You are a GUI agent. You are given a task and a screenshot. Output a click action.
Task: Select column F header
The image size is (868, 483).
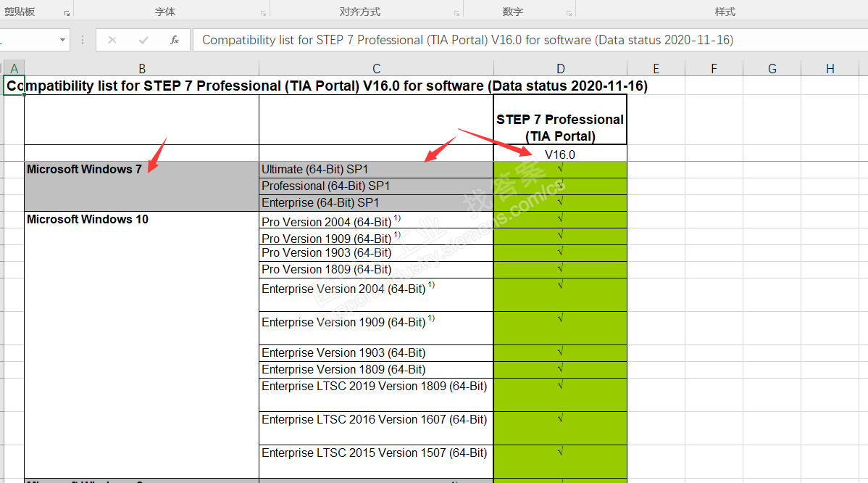(x=714, y=68)
